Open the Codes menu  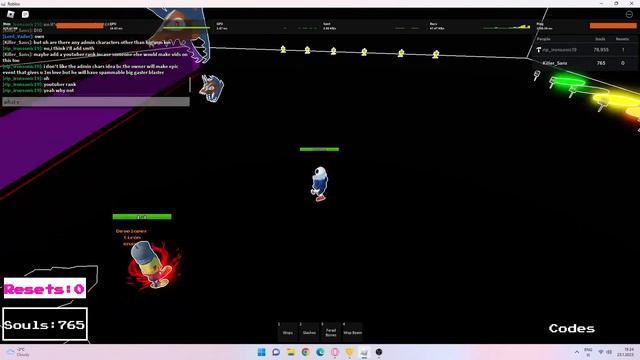click(x=571, y=328)
